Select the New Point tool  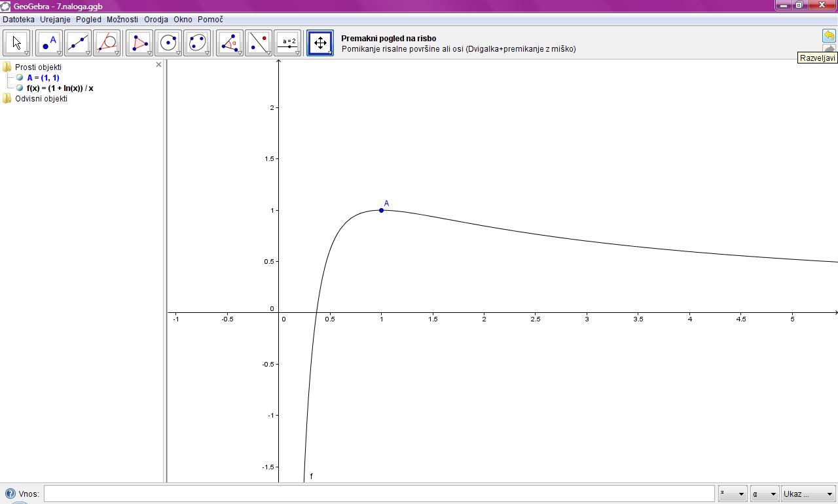click(x=48, y=43)
